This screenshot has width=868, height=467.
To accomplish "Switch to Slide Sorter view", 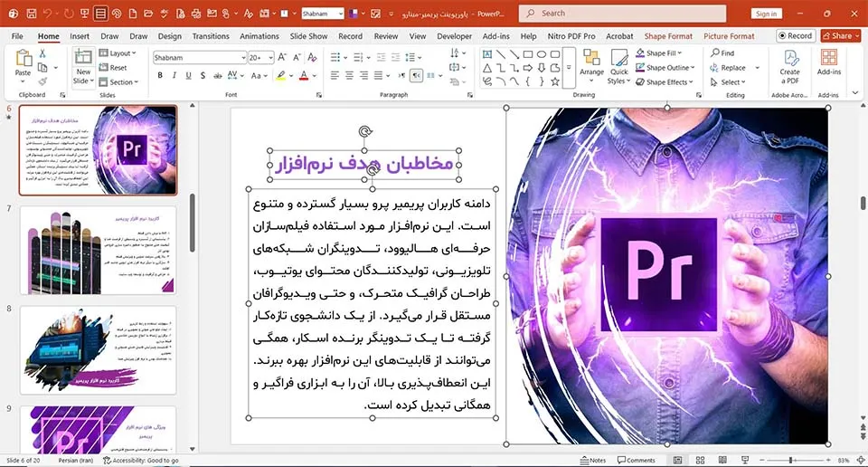I will 700,461.
